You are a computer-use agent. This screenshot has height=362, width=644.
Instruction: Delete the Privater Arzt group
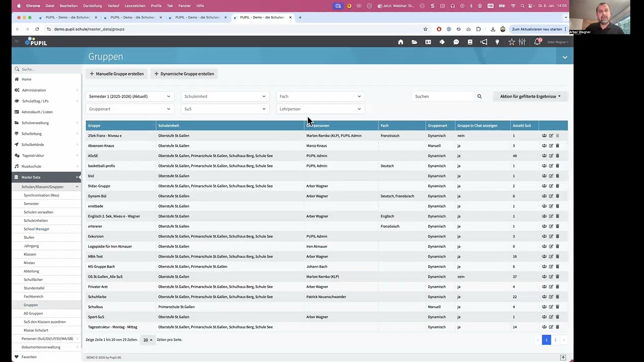[x=557, y=287]
